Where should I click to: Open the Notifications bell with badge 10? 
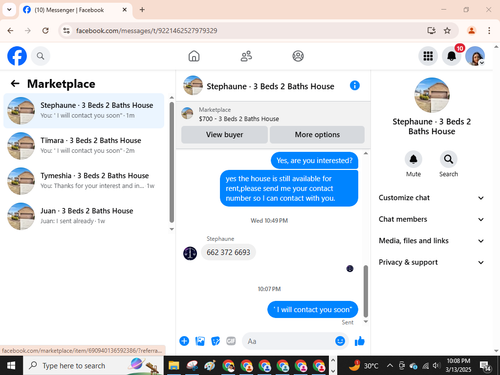point(451,56)
